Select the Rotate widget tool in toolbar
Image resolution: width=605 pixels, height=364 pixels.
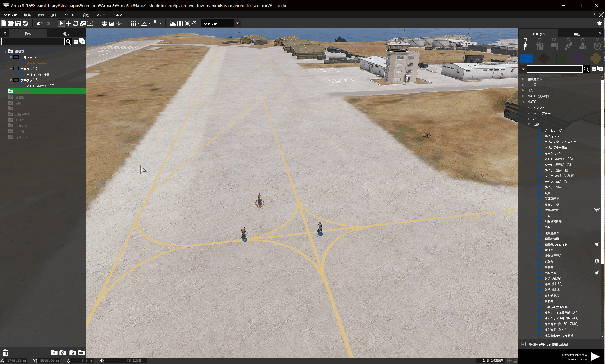tap(76, 23)
